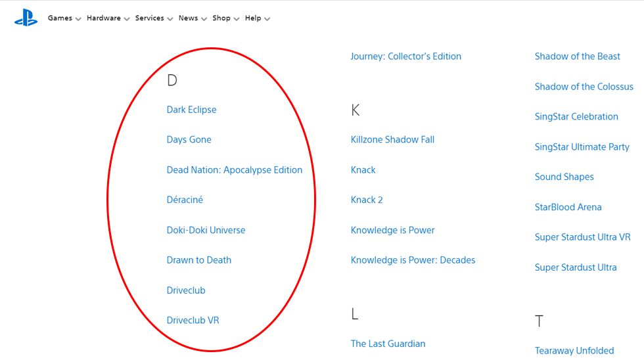
Task: Select the Driveclub link
Action: click(x=186, y=290)
